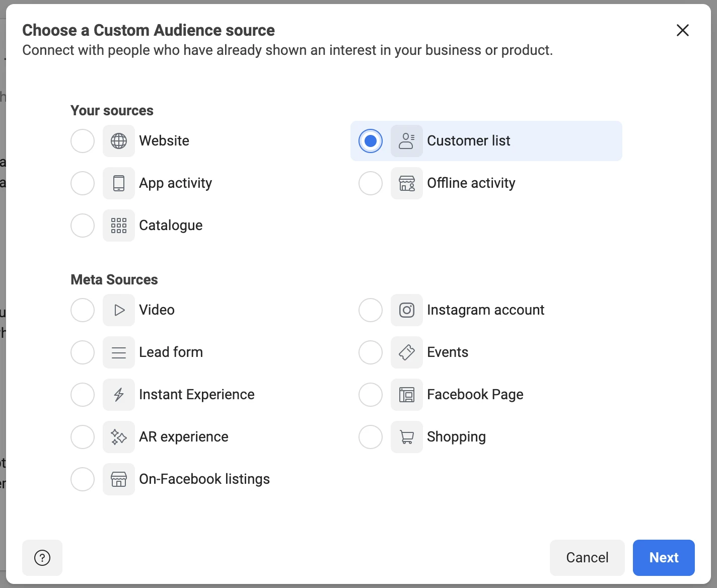Select the Customer list radio button

pos(371,141)
